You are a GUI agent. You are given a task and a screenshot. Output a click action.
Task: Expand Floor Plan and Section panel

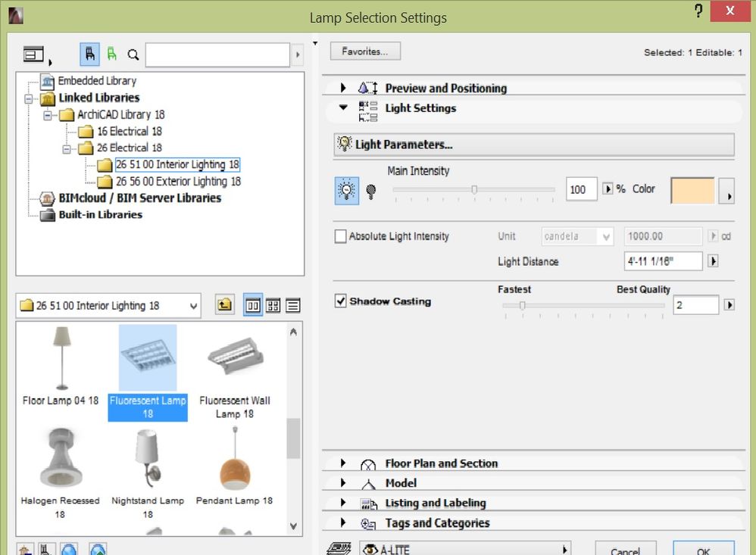(x=343, y=463)
